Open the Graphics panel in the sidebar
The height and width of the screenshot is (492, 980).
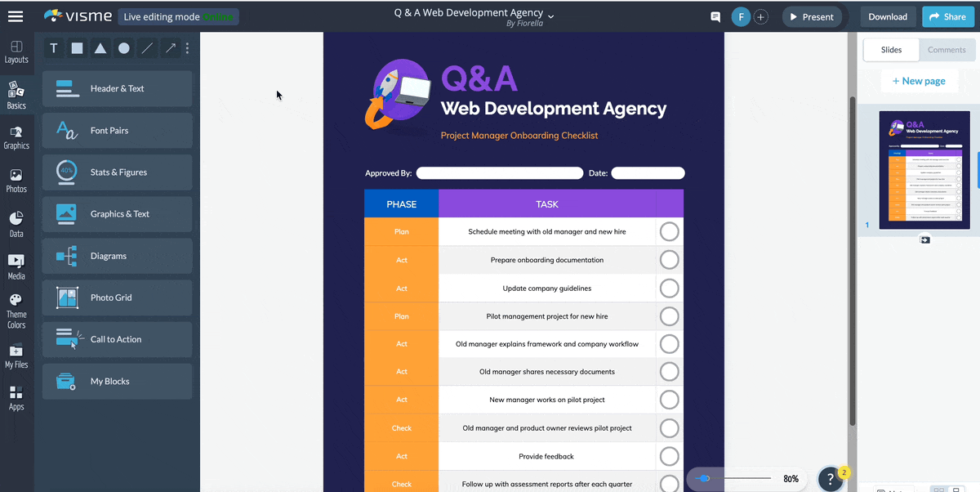(x=16, y=136)
